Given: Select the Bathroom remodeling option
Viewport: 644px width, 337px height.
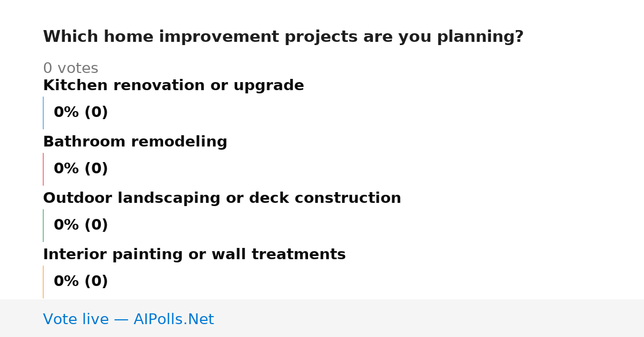Looking at the screenshot, I should [x=135, y=142].
